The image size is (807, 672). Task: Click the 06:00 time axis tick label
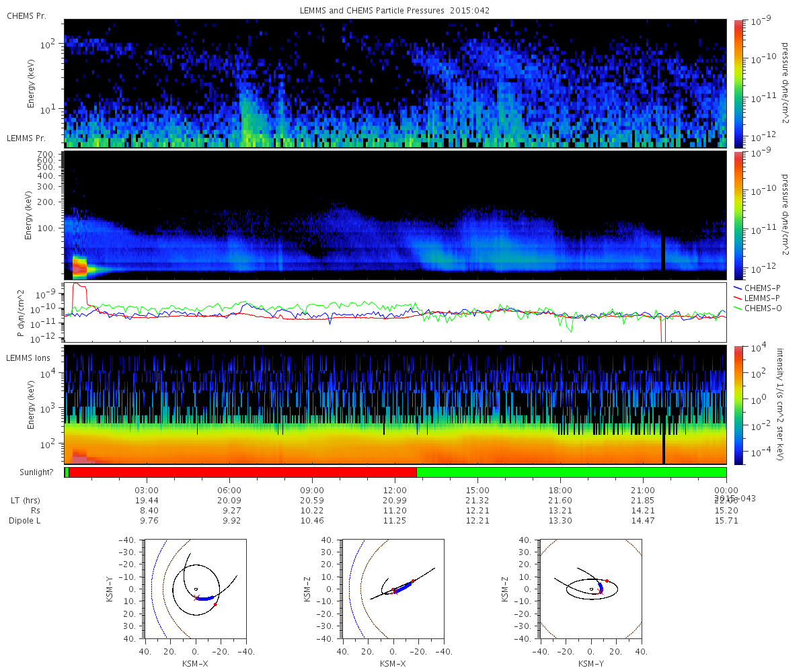point(229,490)
